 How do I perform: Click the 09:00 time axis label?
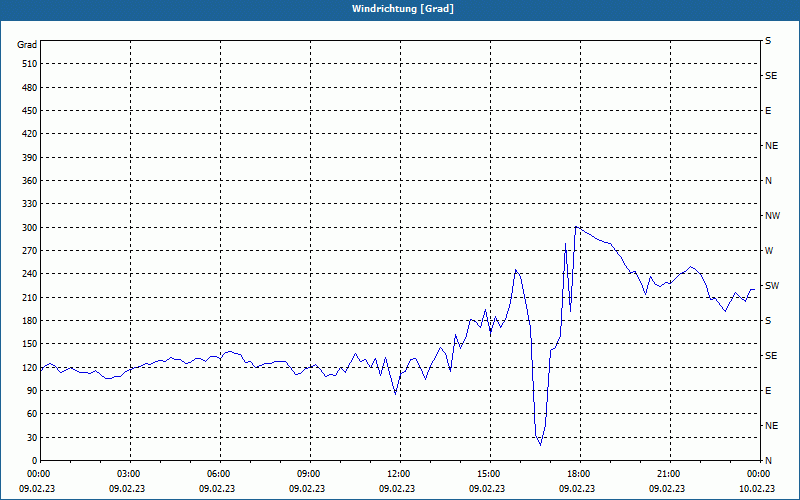[310, 474]
